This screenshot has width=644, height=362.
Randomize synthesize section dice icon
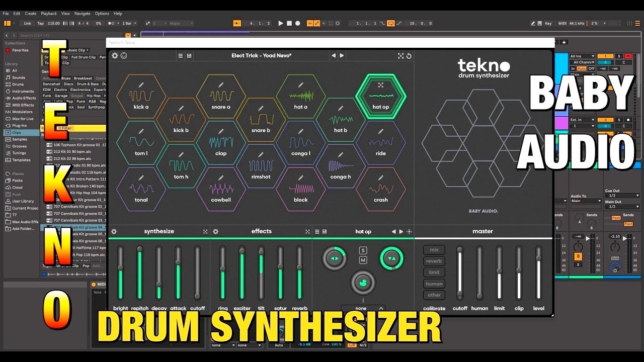click(x=205, y=232)
